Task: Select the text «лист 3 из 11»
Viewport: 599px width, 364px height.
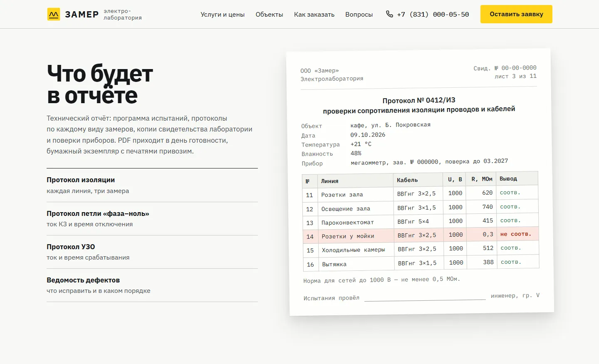Action: click(x=515, y=76)
